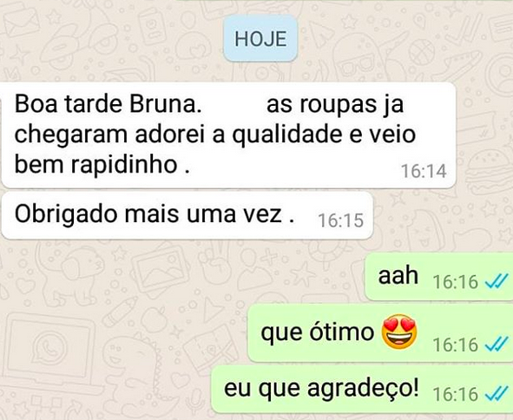This screenshot has width=513, height=420.
Task: Tap the word 'agradeço!' in last message
Action: (363, 389)
